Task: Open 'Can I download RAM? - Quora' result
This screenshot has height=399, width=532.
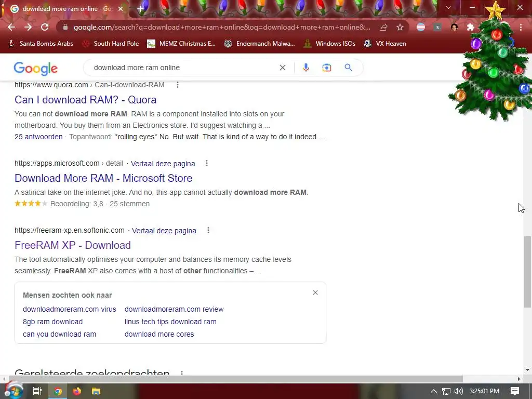Action: tap(86, 100)
